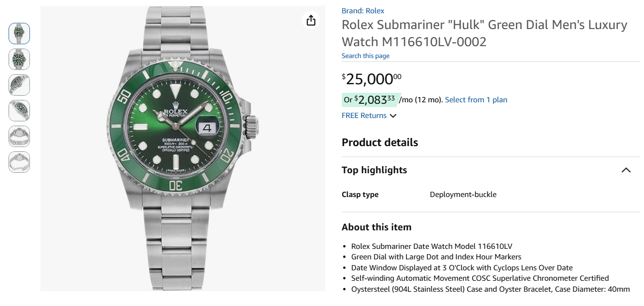Click the Product details heading

(379, 142)
